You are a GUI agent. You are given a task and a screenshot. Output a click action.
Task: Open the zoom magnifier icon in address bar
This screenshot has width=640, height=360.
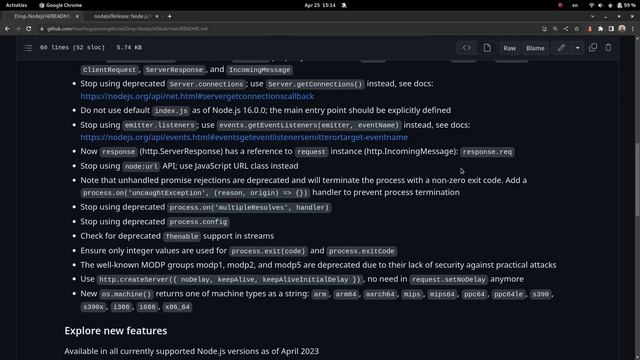(x=555, y=29)
